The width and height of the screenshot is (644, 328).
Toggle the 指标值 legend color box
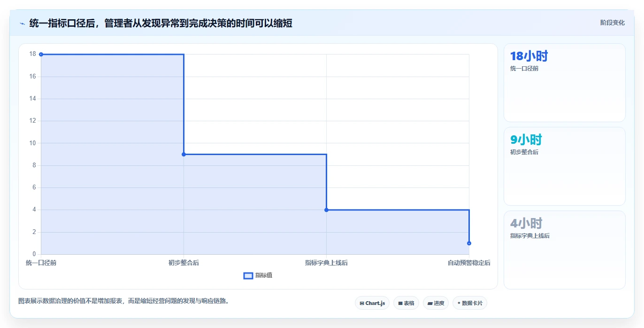[x=248, y=275]
